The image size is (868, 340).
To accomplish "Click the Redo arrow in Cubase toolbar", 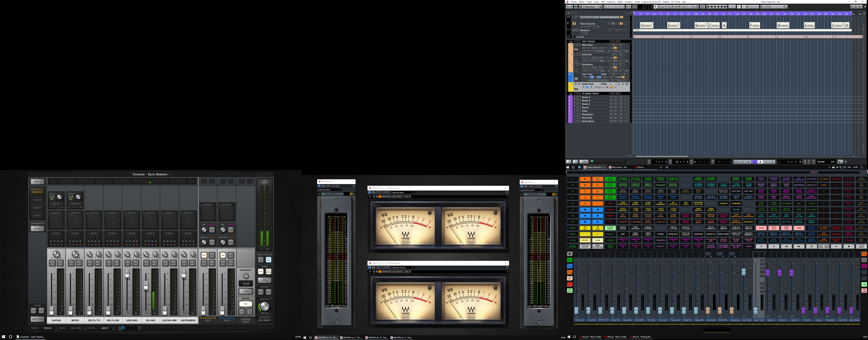I will point(571,7).
